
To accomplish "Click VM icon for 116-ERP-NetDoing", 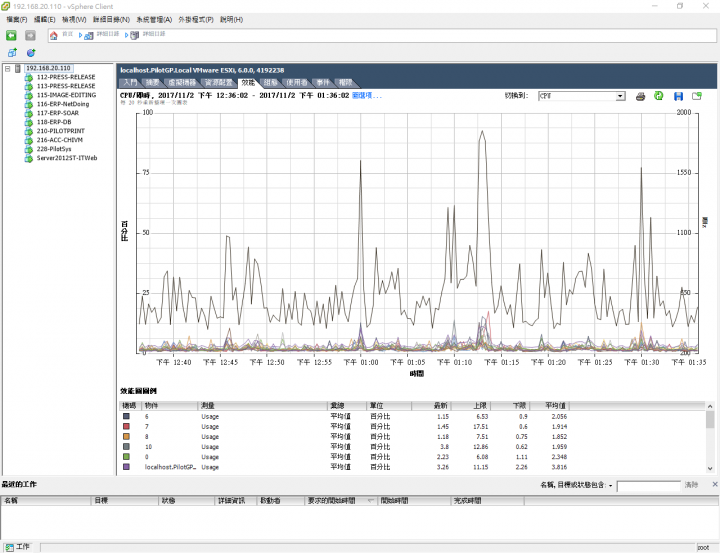I will (28, 104).
